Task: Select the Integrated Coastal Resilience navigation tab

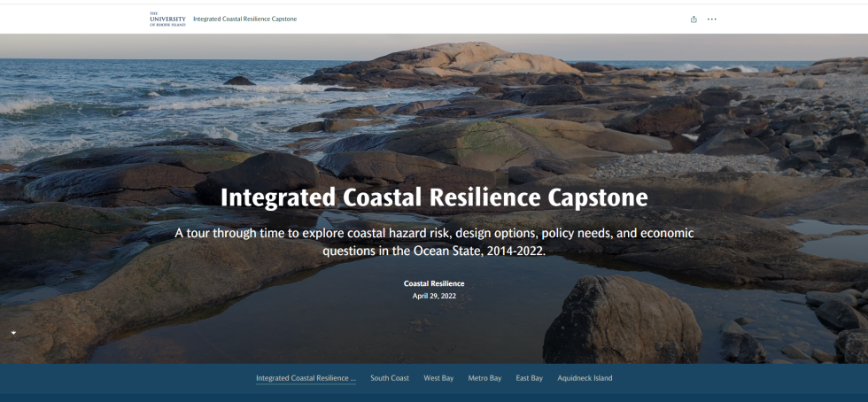Action: 306,378
